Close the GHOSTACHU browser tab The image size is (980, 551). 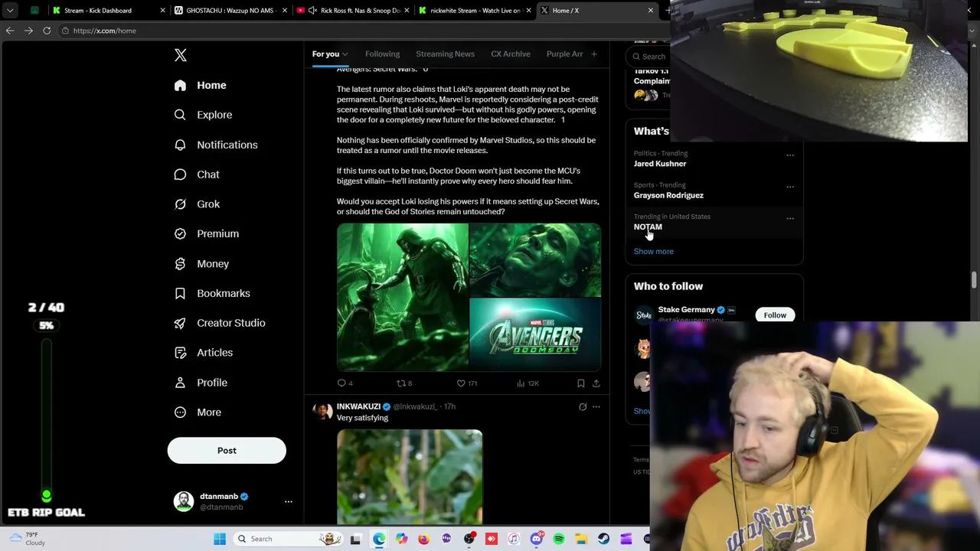coord(285,11)
